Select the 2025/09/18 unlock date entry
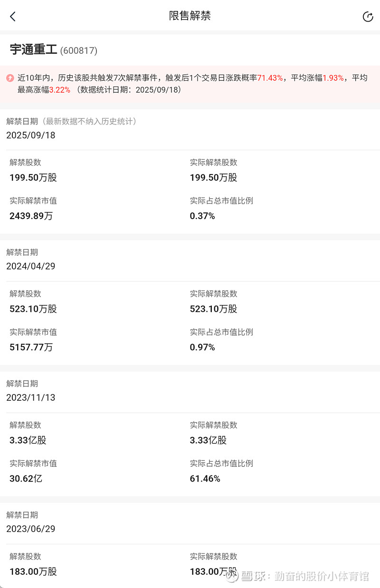 (x=31, y=135)
